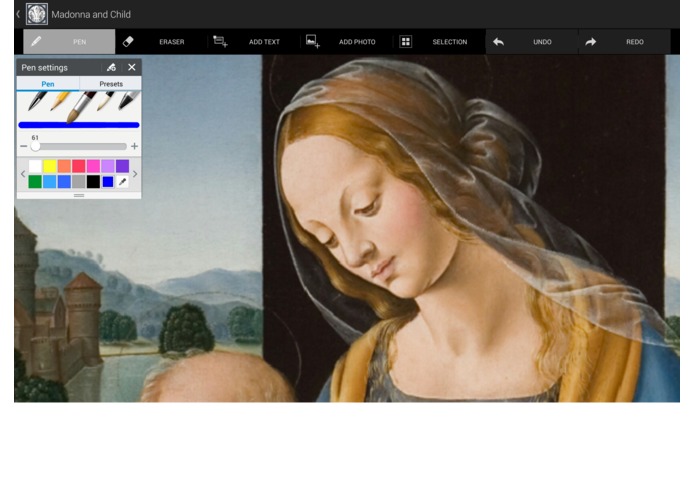The height and width of the screenshot is (494, 695).
Task: Choose the yellow pencil pen type
Action: pos(59,101)
